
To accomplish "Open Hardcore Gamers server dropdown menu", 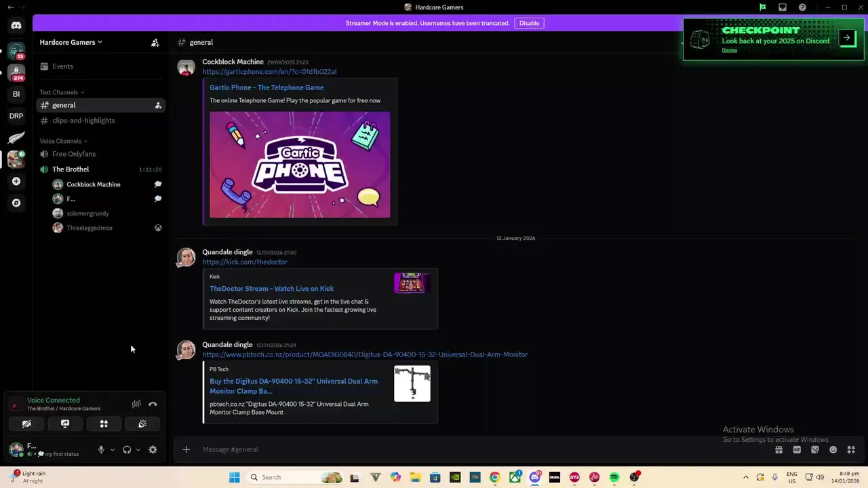I will (x=71, y=42).
